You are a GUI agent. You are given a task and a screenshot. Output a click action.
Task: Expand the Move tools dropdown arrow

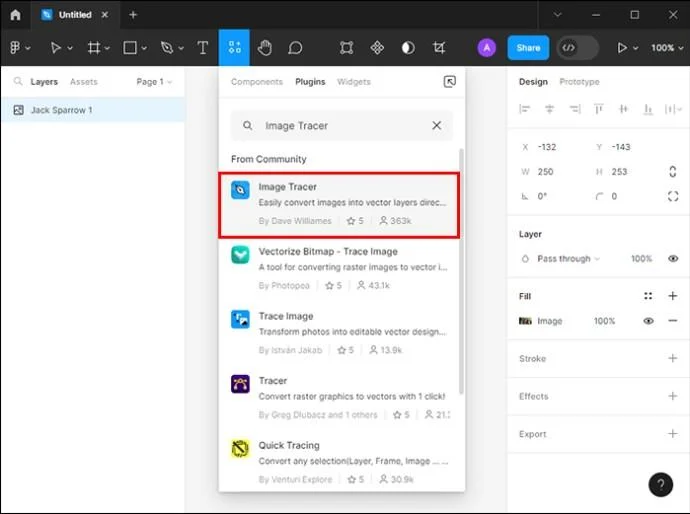[70, 48]
